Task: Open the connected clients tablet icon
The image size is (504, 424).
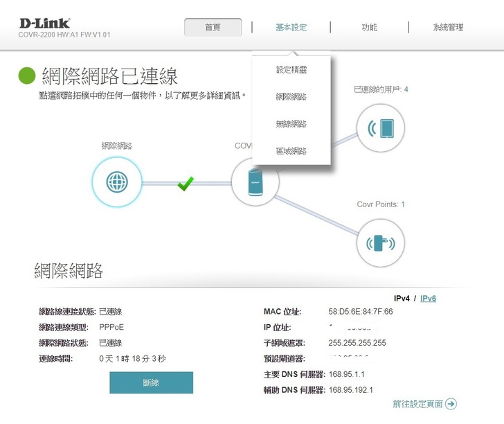Action: click(x=381, y=128)
